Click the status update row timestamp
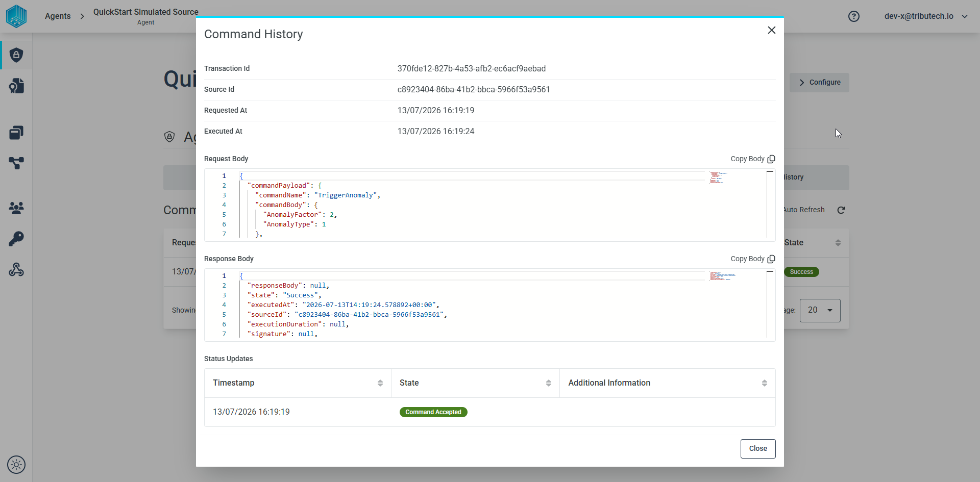 (251, 412)
